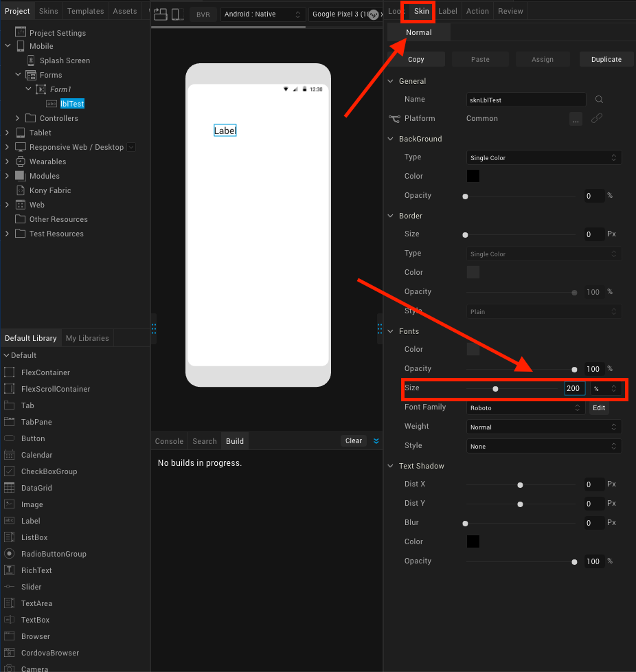Select the DataGrid widget icon
The height and width of the screenshot is (672, 636).
(x=9, y=488)
